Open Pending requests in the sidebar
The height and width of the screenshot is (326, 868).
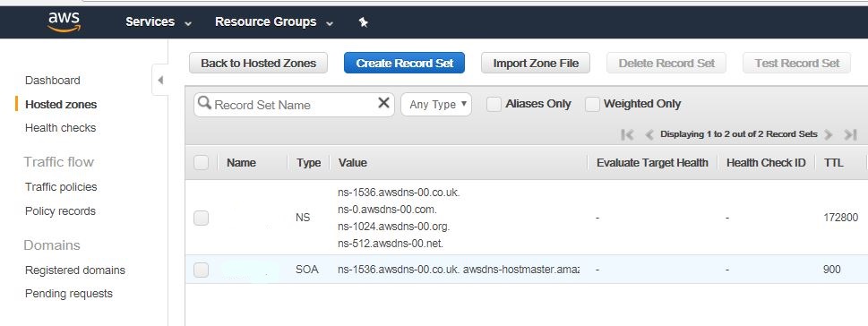click(x=69, y=294)
